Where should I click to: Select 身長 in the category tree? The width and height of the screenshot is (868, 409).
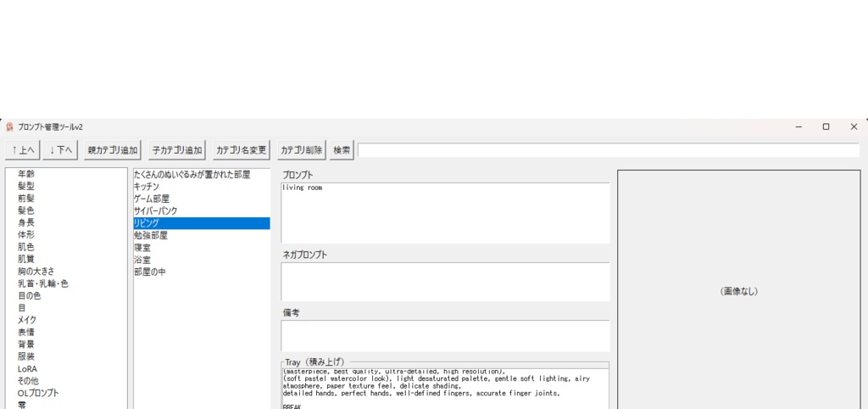pos(26,223)
